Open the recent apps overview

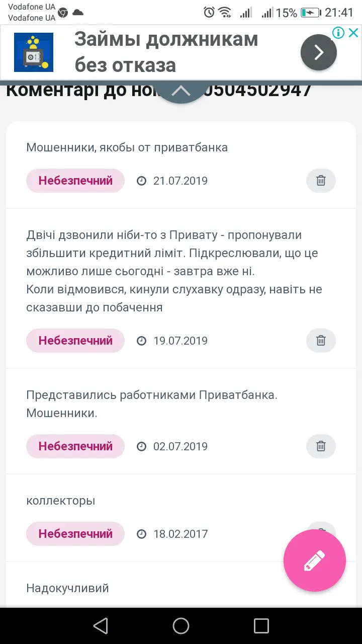261,626
